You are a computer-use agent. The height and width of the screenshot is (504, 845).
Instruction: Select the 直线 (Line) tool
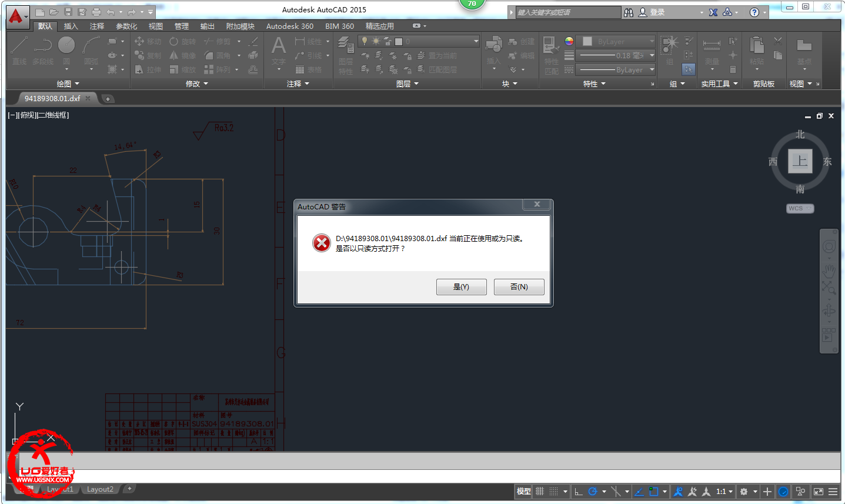tap(19, 51)
